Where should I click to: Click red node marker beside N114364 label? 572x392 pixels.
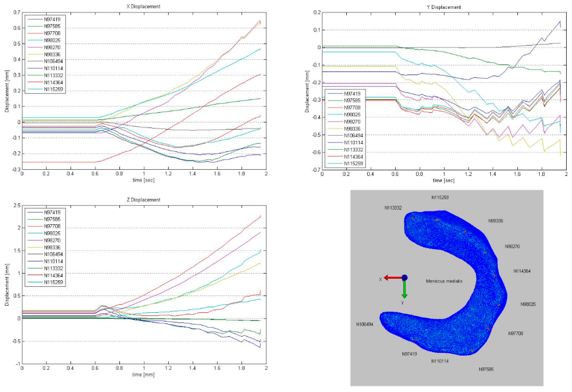tap(495, 276)
